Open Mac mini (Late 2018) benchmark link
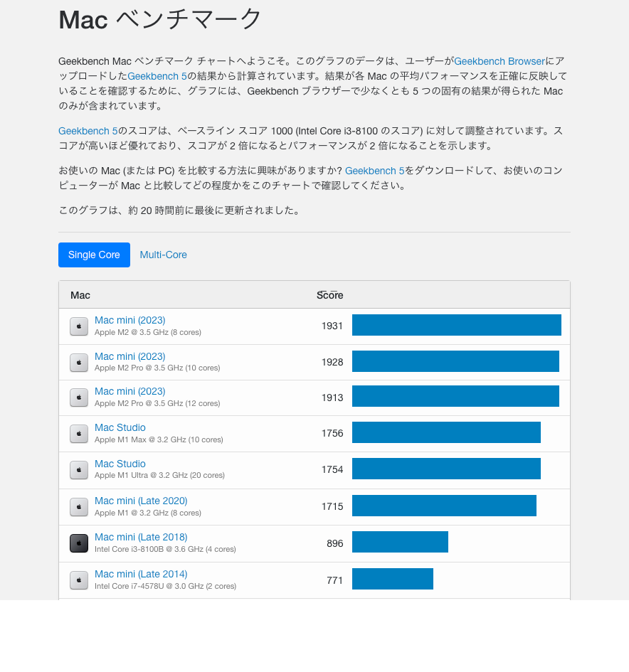 [141, 537]
